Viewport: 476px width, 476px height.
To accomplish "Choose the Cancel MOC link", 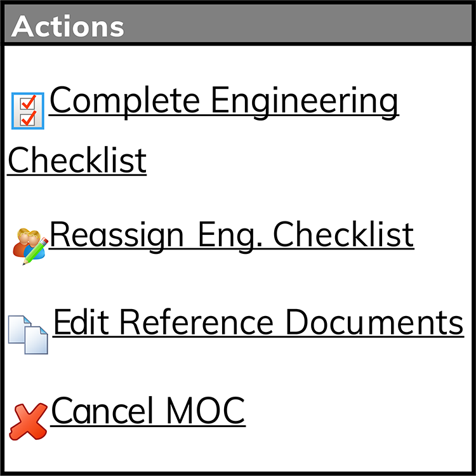I will coord(148,411).
